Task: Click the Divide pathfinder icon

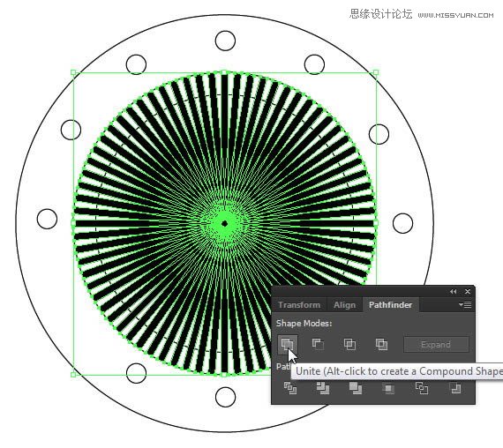Action: pos(290,388)
